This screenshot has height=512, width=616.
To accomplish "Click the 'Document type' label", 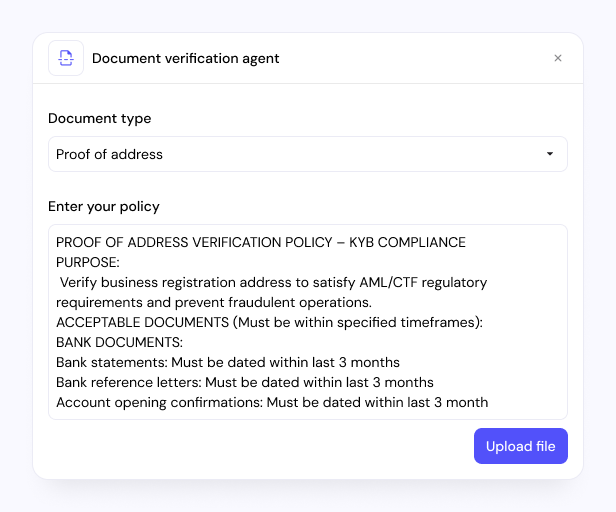I will (x=100, y=118).
